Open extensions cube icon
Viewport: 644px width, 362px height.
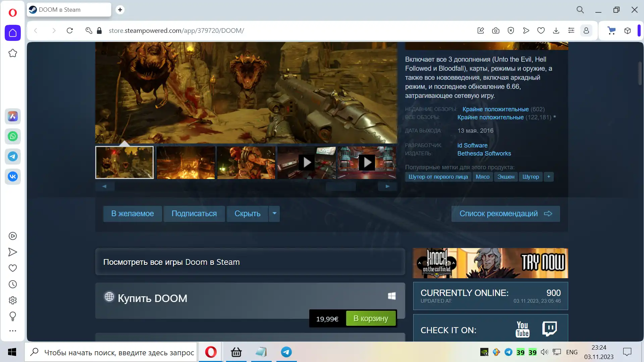pos(628,31)
